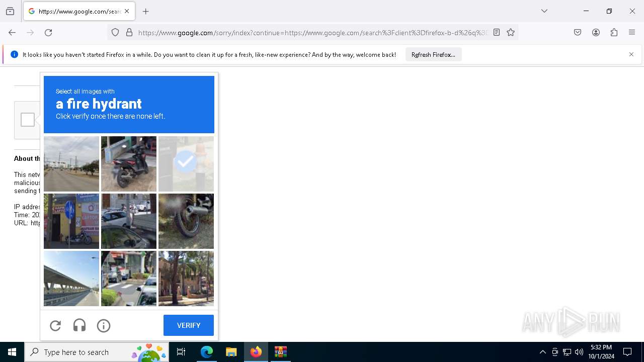Click the Firefox View icon
This screenshot has width=644, height=362.
click(10, 11)
